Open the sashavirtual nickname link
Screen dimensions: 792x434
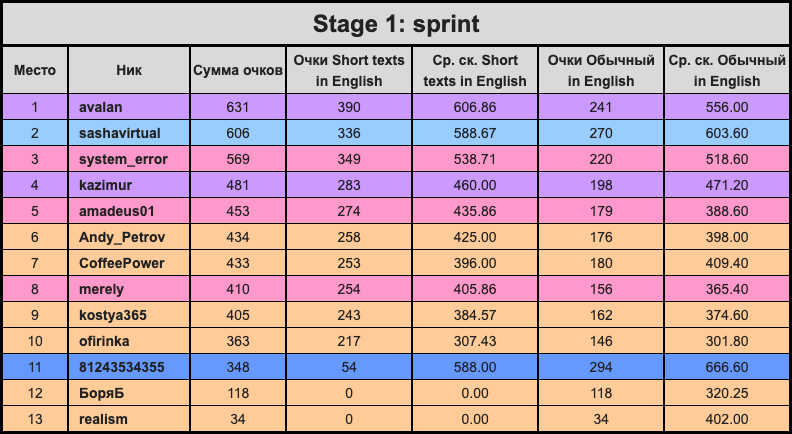click(120, 133)
